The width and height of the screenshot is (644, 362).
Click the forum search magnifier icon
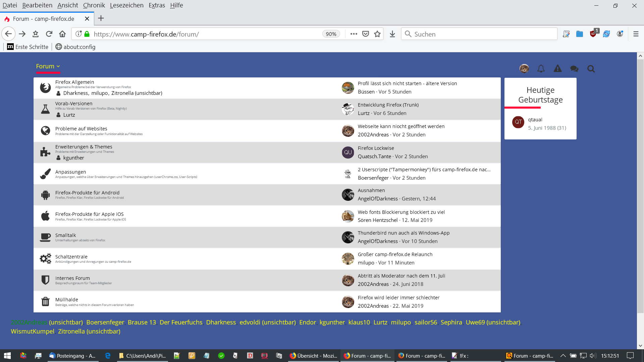click(x=591, y=69)
